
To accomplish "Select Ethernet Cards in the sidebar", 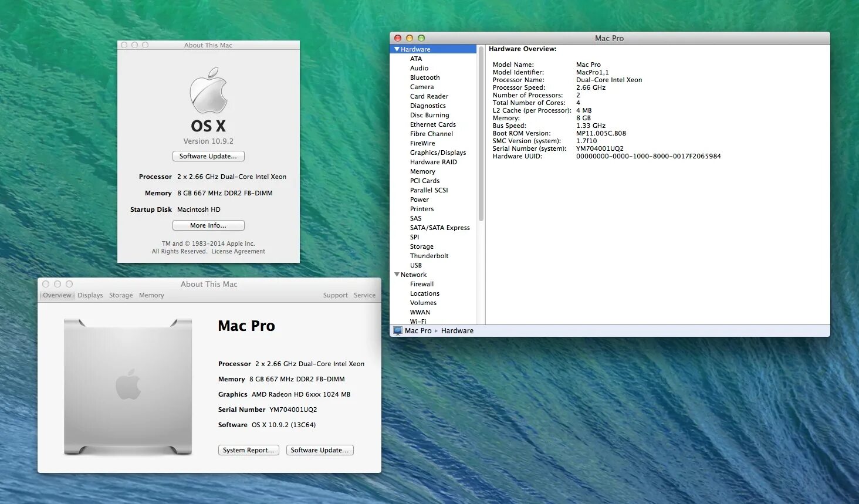I will (433, 124).
